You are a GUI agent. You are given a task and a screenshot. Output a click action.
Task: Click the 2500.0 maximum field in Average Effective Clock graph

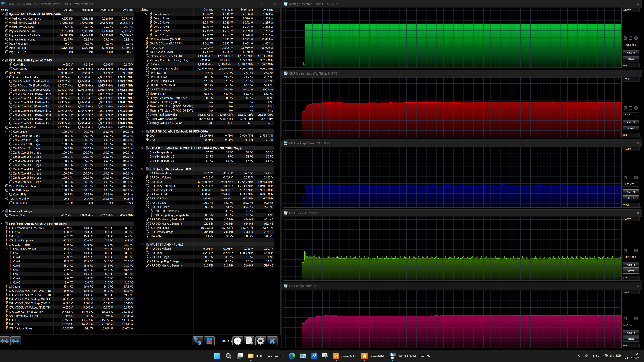tap(630, 10)
